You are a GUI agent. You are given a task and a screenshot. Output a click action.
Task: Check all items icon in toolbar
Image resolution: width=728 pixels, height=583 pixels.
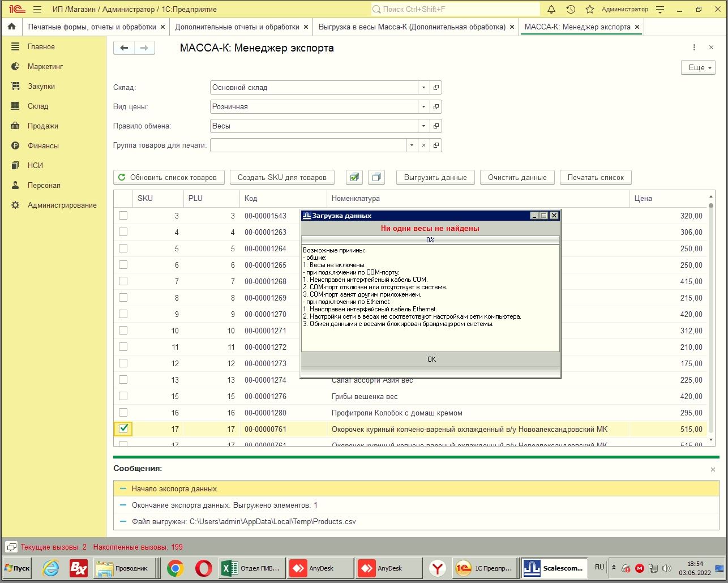[354, 177]
